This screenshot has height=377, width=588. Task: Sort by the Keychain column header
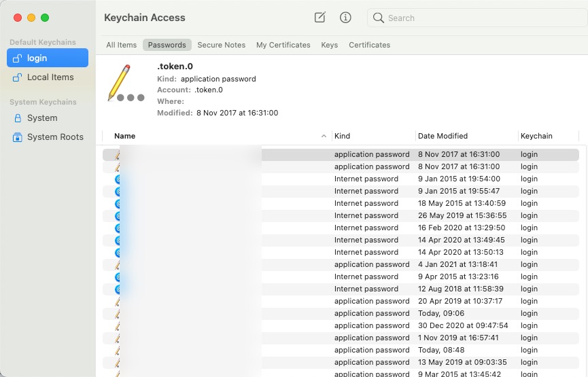[x=536, y=136]
